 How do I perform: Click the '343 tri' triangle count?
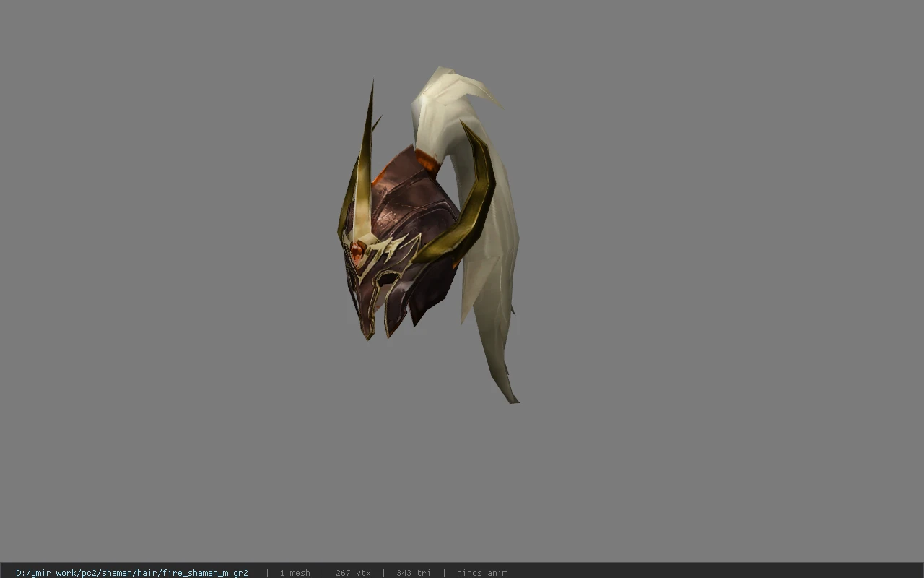[x=414, y=573]
